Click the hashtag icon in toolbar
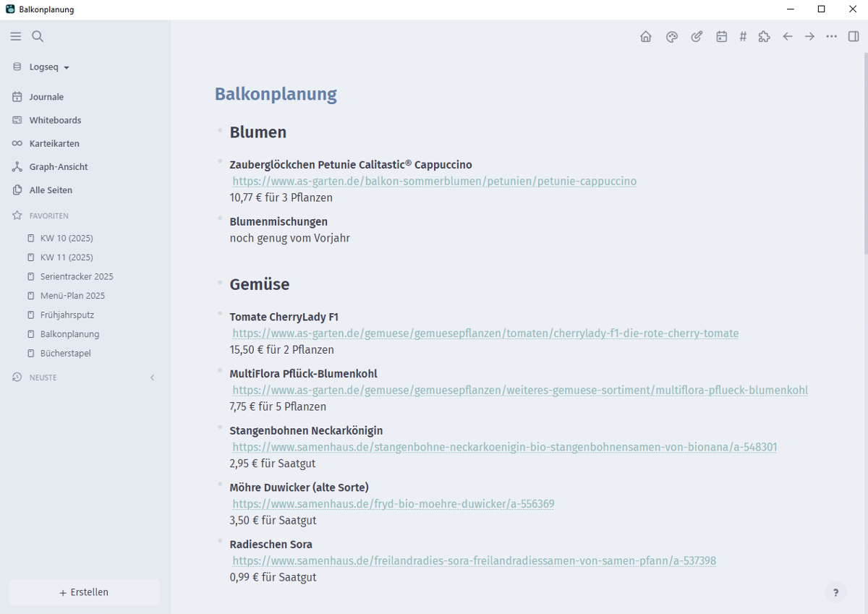The height and width of the screenshot is (614, 868). [743, 37]
